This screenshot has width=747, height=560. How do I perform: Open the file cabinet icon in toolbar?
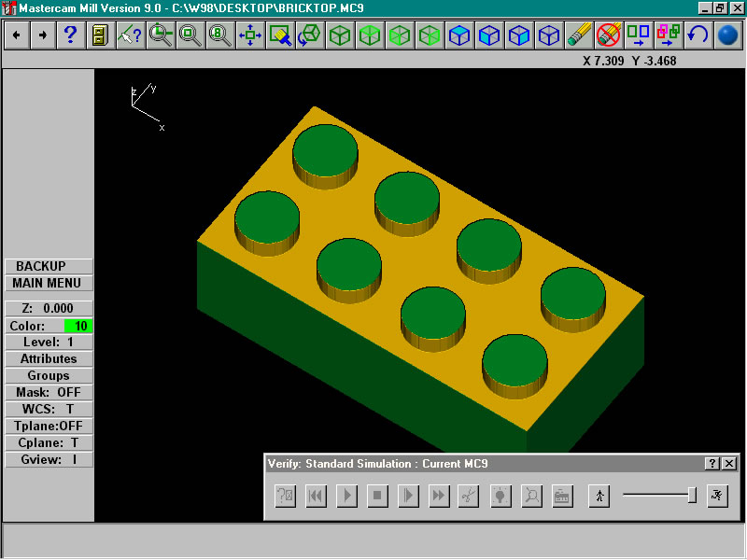pos(100,35)
